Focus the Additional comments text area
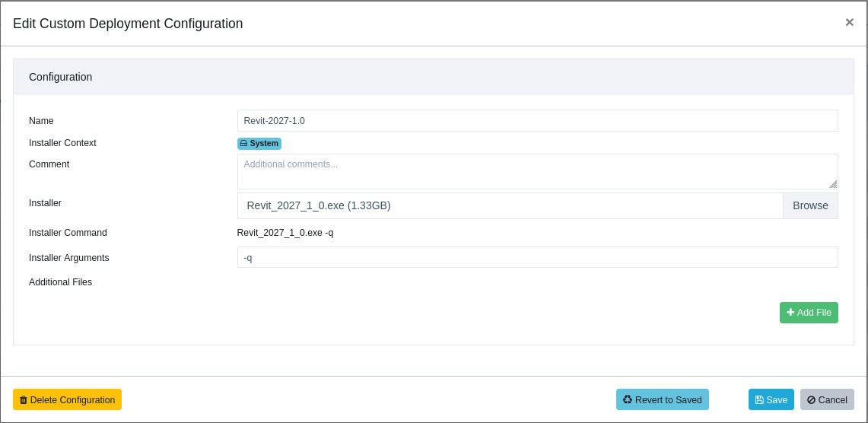 tap(538, 172)
